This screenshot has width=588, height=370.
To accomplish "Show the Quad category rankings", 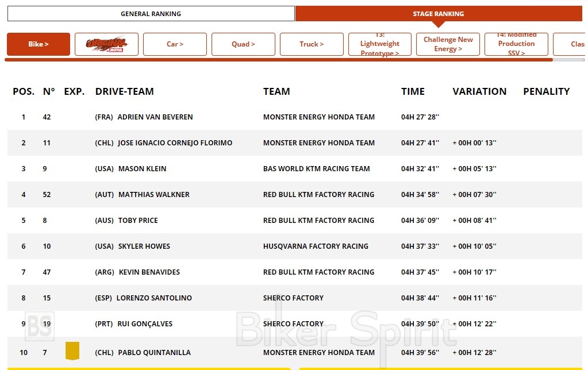I will point(243,44).
